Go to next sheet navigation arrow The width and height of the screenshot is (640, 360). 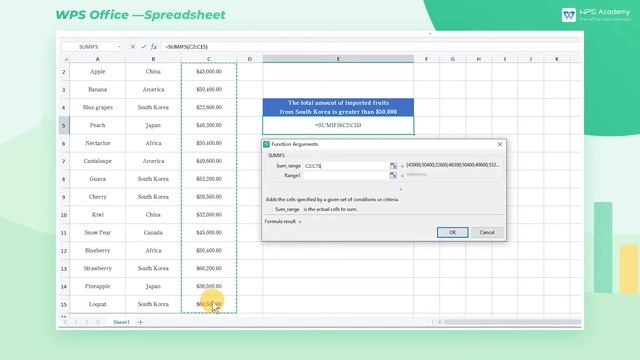click(x=87, y=322)
